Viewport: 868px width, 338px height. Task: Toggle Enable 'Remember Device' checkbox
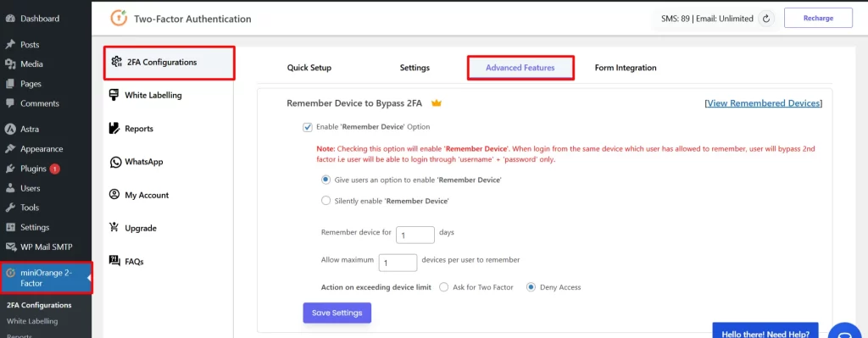(x=307, y=127)
